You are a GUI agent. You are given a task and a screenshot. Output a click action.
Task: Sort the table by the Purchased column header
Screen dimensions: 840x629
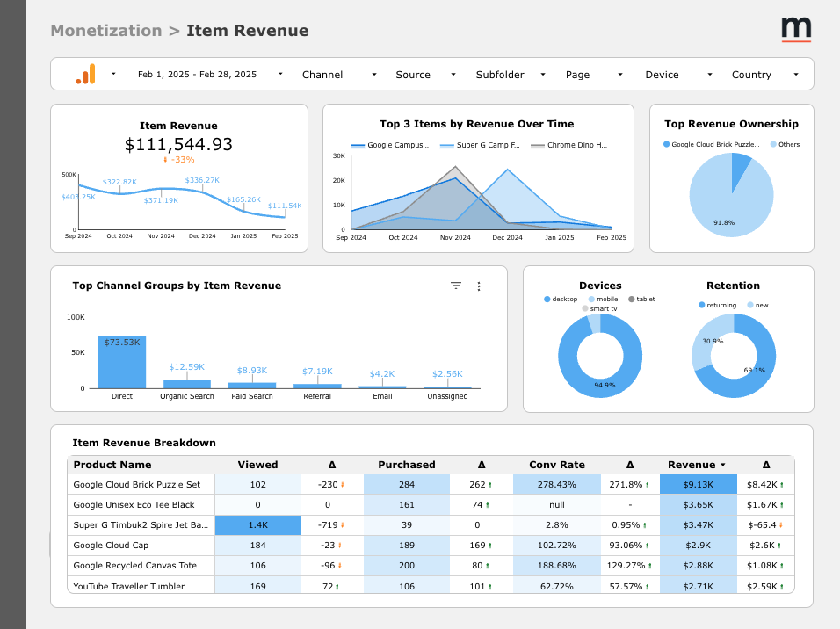(x=407, y=465)
